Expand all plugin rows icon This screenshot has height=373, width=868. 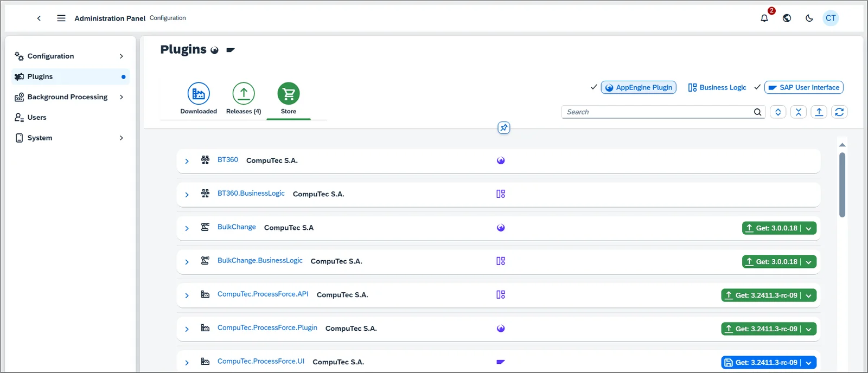[x=778, y=112]
